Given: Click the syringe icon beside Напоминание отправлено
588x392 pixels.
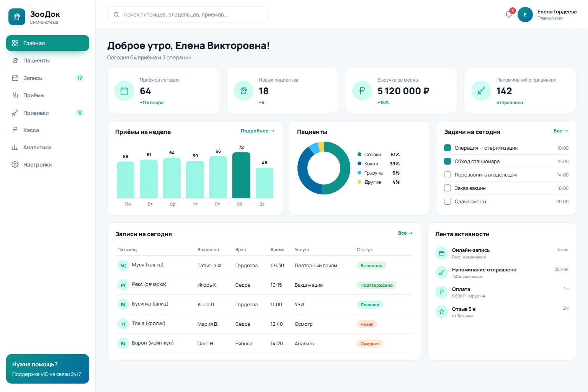Looking at the screenshot, I should [x=442, y=273].
